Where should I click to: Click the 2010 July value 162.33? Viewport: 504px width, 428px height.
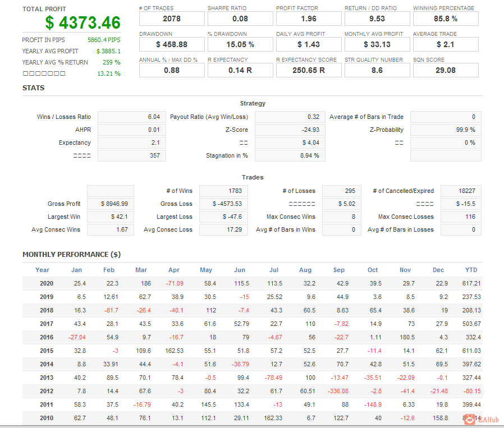tap(273, 418)
